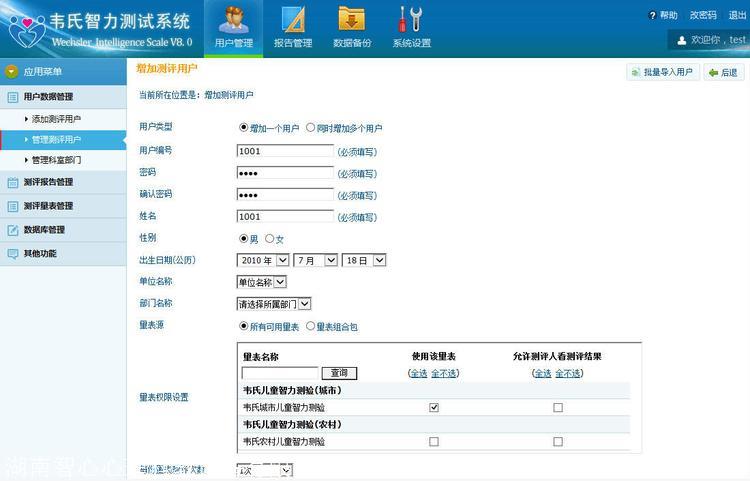Select 增加一个用户 radio button
750x481 pixels.
[243, 128]
